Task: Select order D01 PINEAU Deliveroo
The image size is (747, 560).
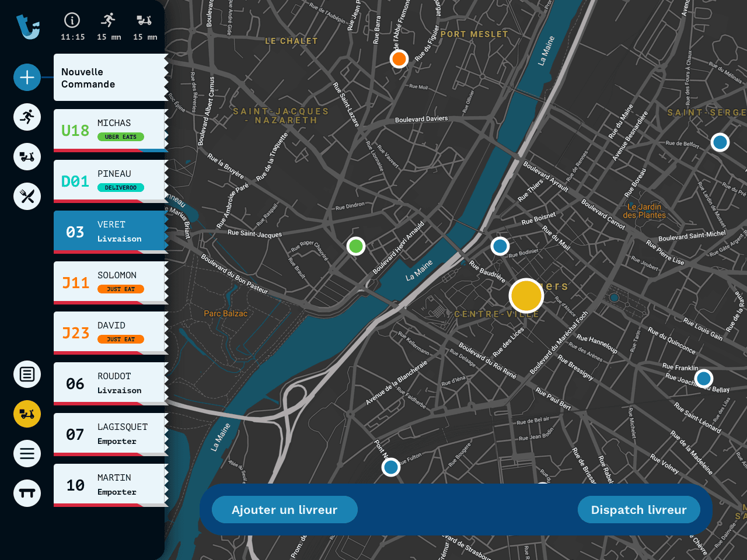Action: [111, 181]
